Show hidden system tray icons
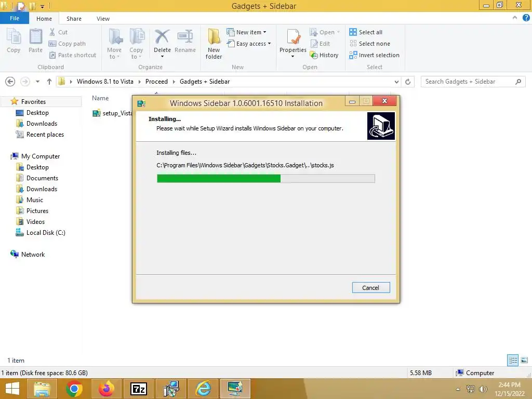 (x=458, y=389)
